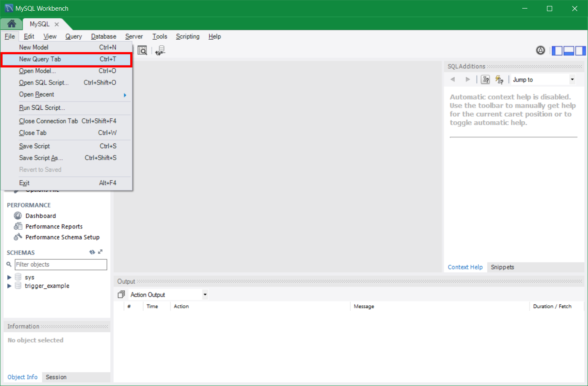Image resolution: width=588 pixels, height=386 pixels.
Task: Choose Open SQL Script... menu entry
Action: (x=67, y=83)
